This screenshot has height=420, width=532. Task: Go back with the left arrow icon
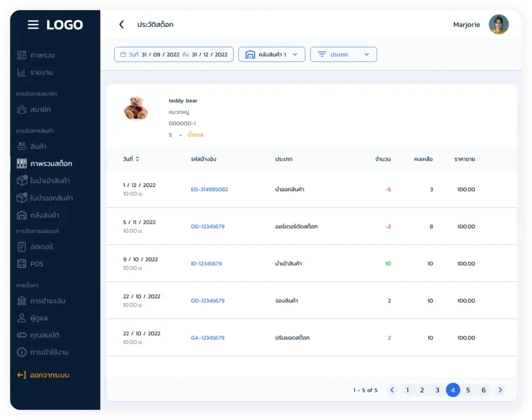(x=122, y=24)
